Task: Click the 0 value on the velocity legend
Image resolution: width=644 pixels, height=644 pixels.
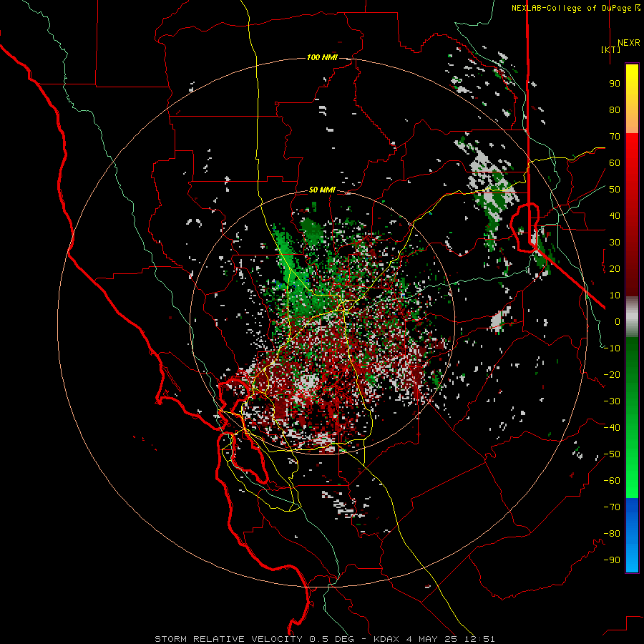Action: tap(618, 322)
